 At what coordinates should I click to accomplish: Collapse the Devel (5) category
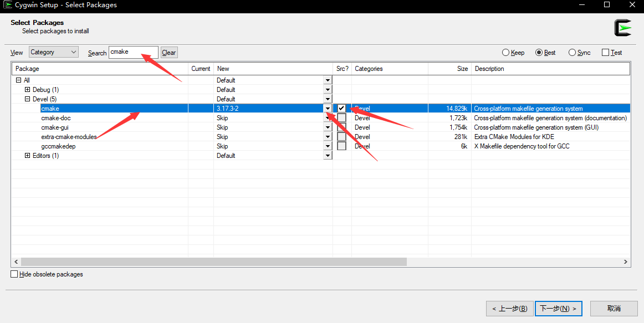28,99
